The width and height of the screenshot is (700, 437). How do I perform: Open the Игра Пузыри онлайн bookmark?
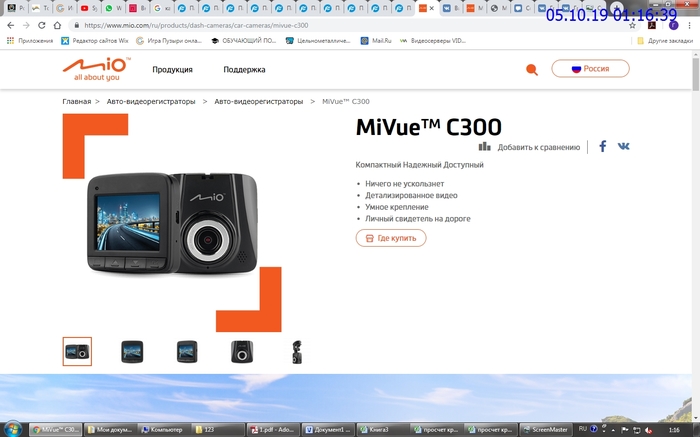click(x=169, y=41)
